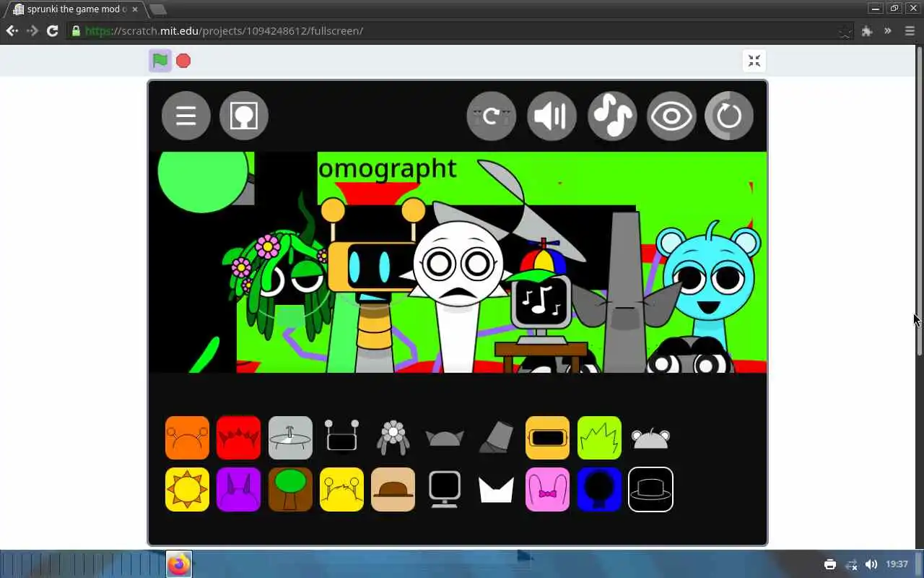The width and height of the screenshot is (924, 578).
Task: Select the orange headphones character icon
Action: coord(187,438)
